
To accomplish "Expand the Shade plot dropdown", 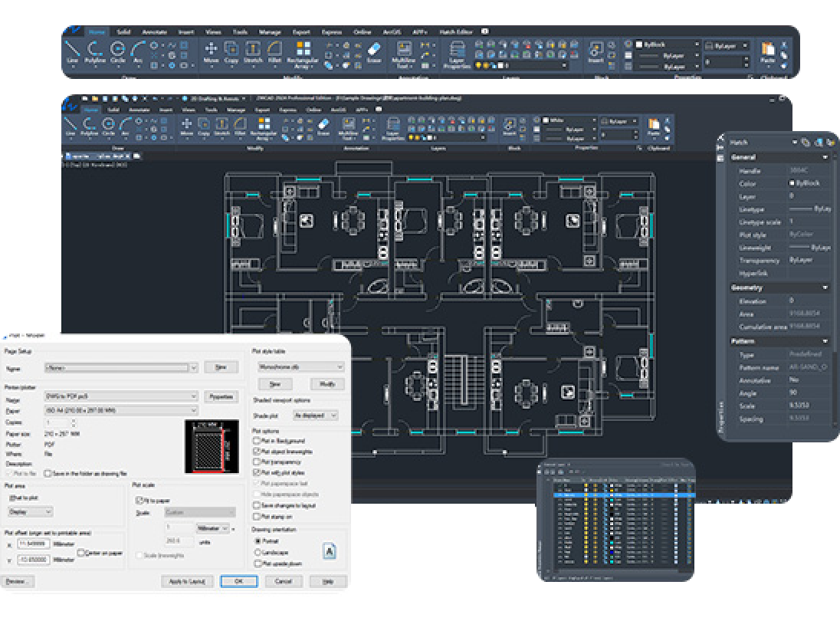I will click(x=315, y=415).
